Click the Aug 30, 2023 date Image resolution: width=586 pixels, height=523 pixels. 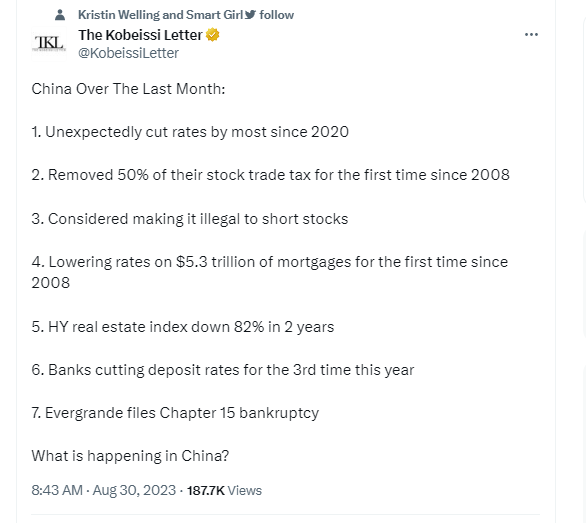(134, 490)
